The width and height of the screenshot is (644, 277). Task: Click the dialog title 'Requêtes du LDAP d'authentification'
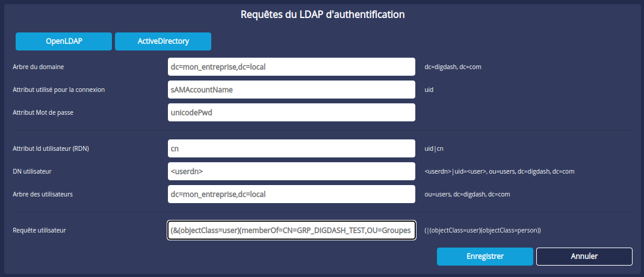[323, 14]
